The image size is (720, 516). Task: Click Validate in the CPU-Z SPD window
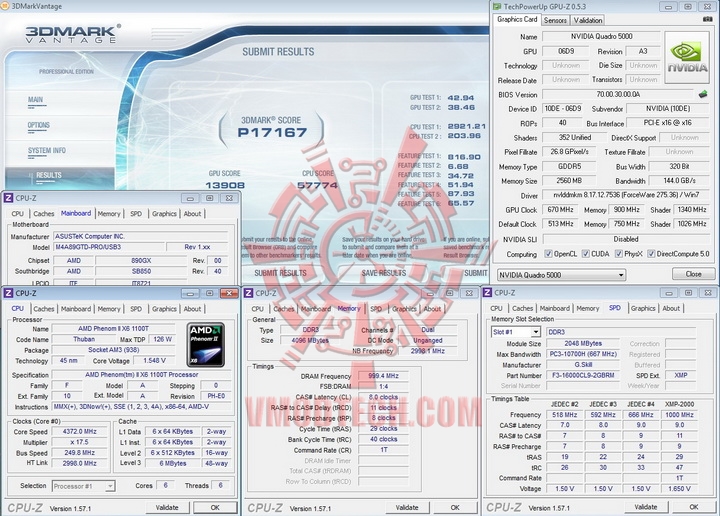pos(646,507)
